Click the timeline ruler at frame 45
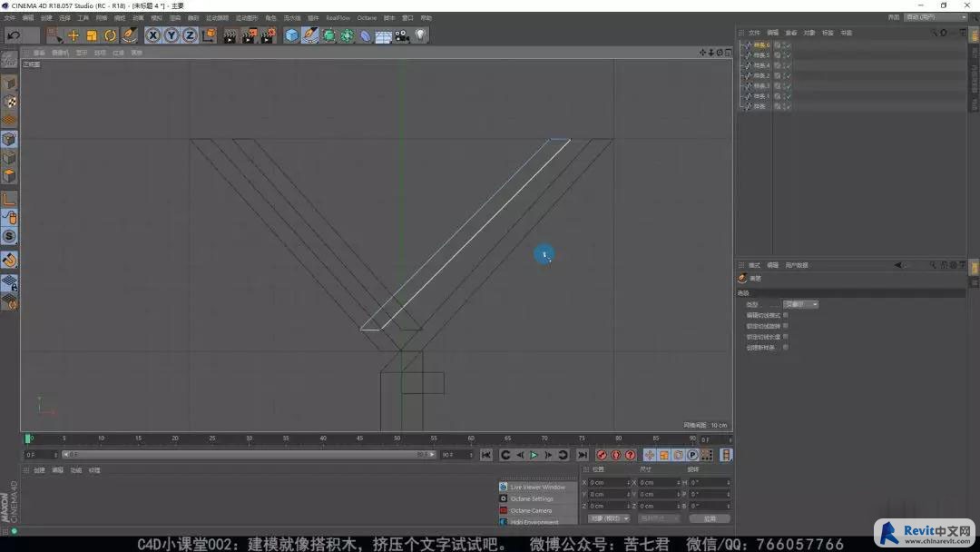The width and height of the screenshot is (980, 552). [359, 439]
